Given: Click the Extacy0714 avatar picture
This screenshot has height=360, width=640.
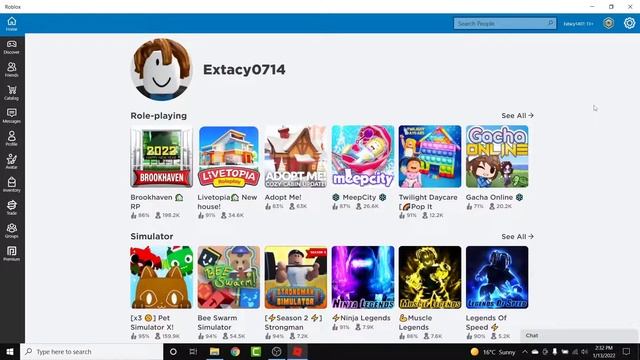Looking at the screenshot, I should click(x=162, y=70).
